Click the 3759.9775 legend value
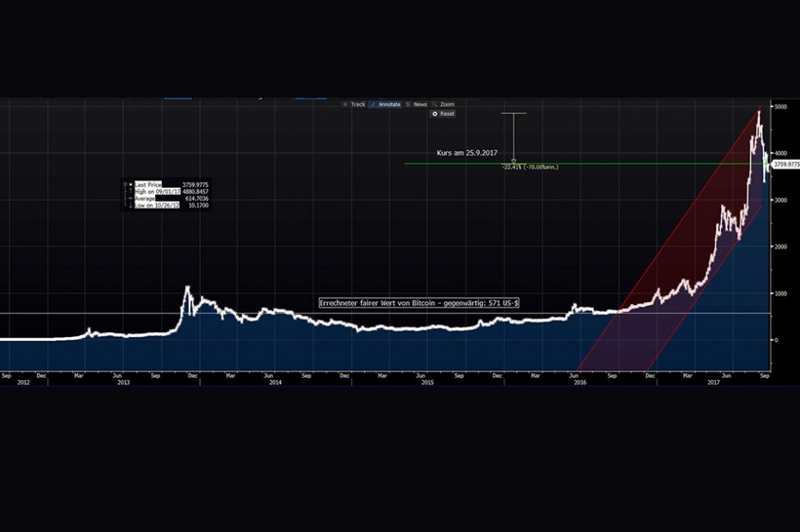 pyautogui.click(x=195, y=184)
